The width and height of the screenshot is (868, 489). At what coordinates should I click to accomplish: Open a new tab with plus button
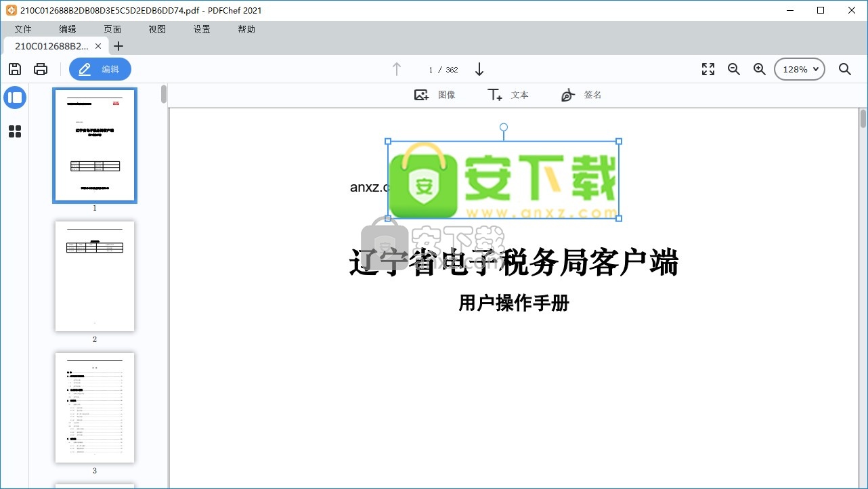tap(118, 46)
